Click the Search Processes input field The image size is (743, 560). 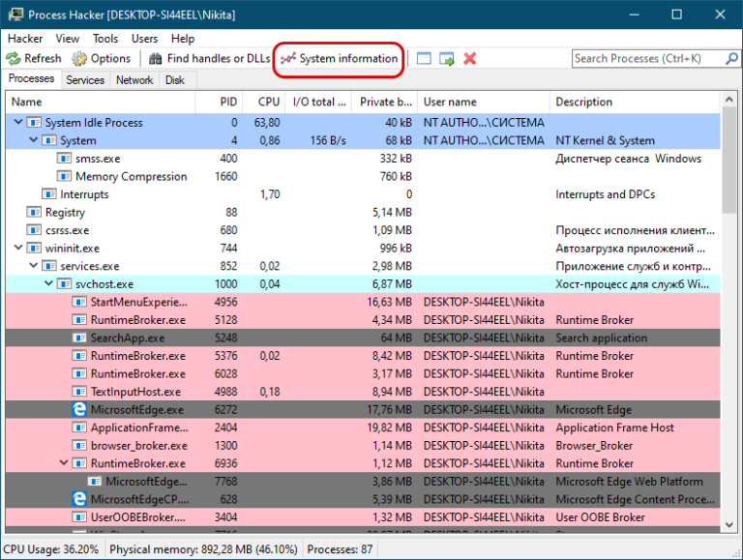[648, 59]
